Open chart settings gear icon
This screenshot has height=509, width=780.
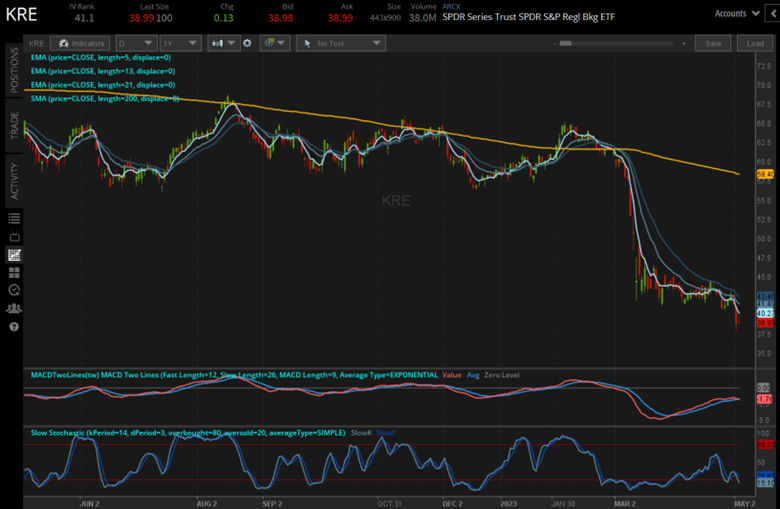point(247,43)
